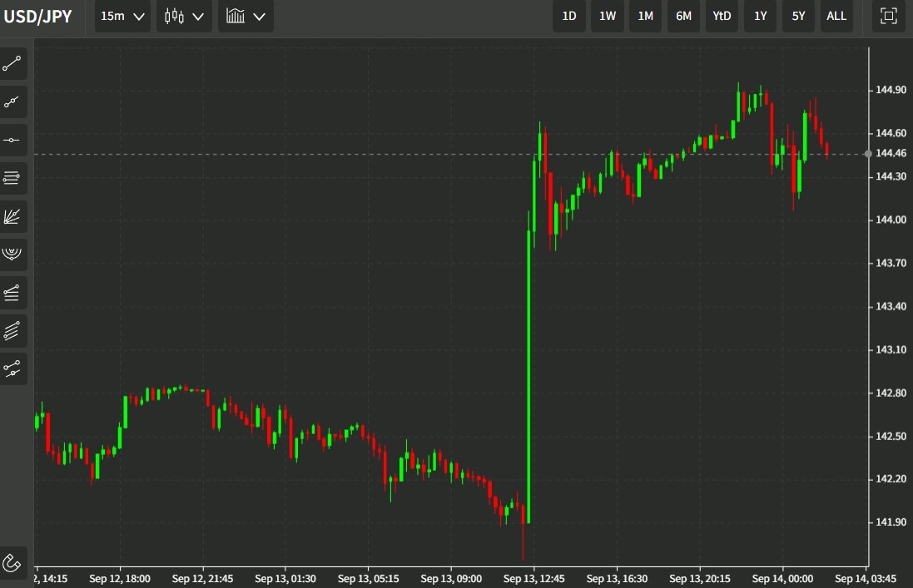Choose the trend line with horizontal levels tool
Image resolution: width=913 pixels, height=588 pixels.
[x=12, y=293]
